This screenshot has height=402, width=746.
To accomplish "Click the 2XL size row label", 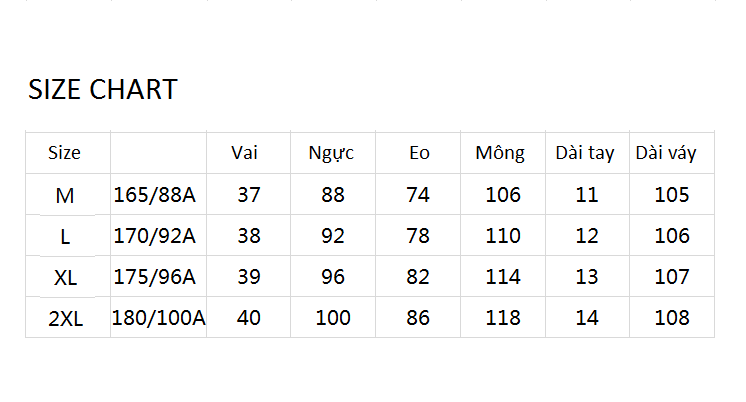I will (x=66, y=318).
